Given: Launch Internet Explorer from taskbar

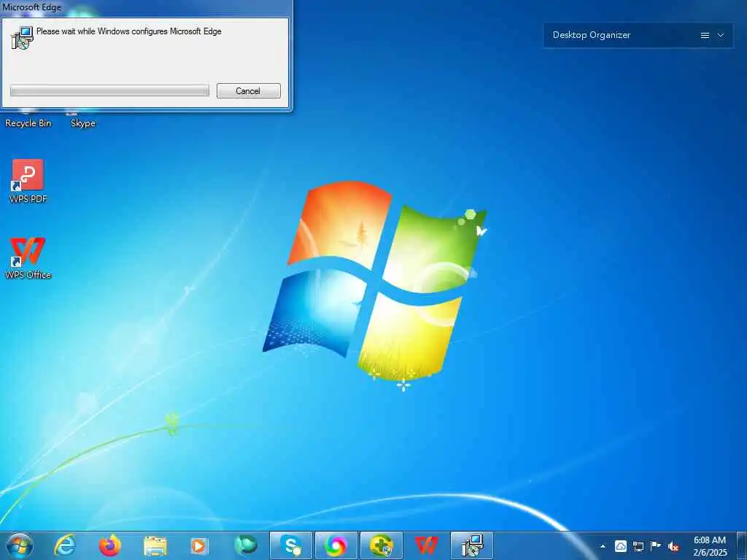Looking at the screenshot, I should pos(65,545).
